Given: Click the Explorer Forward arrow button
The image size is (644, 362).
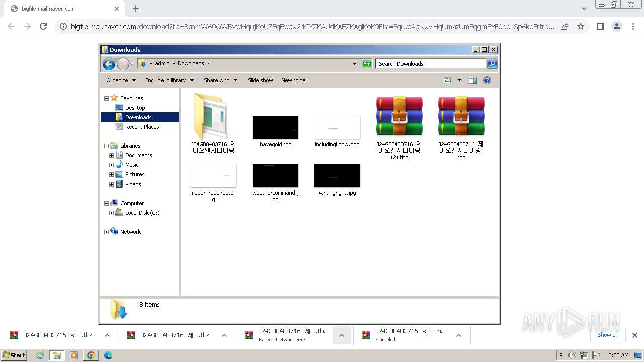Looking at the screenshot, I should [123, 64].
